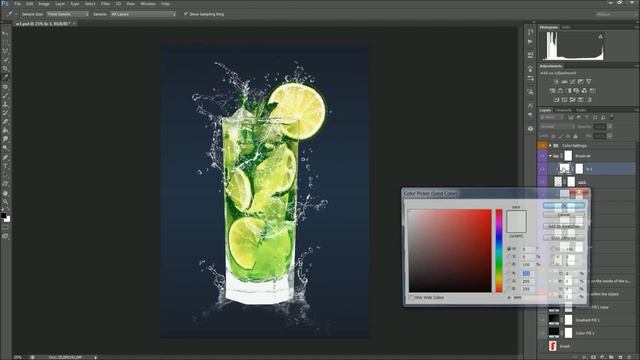Collapse the group below Color Settings
This screenshot has width=640, height=360.
[550, 156]
